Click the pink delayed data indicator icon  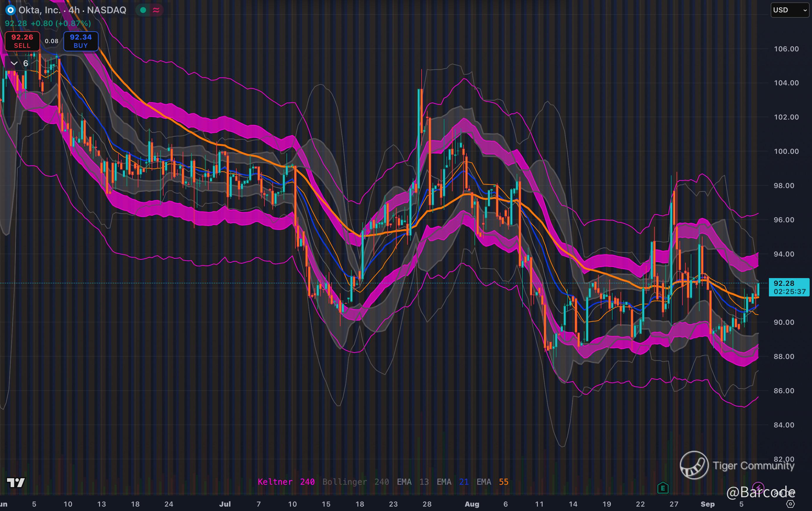point(156,10)
